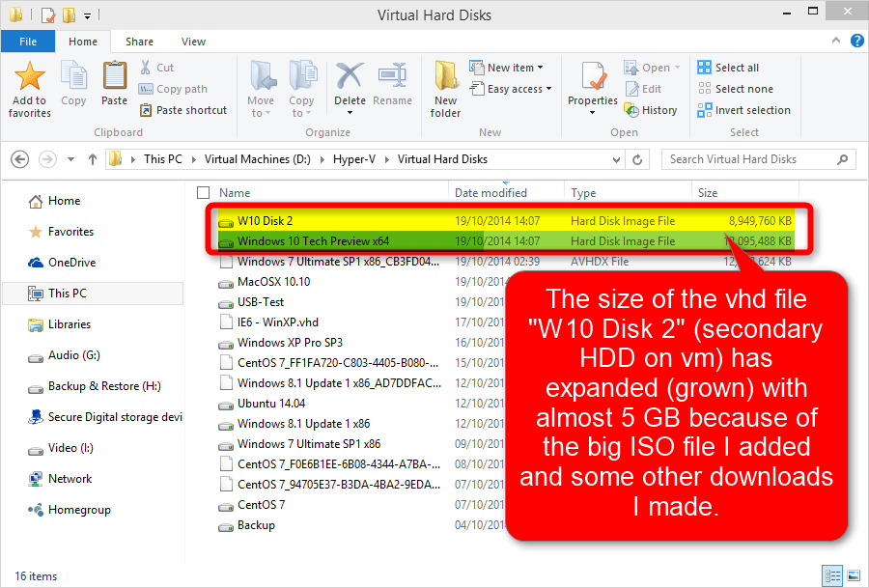Switch to the View tab
869x588 pixels.
193,42
